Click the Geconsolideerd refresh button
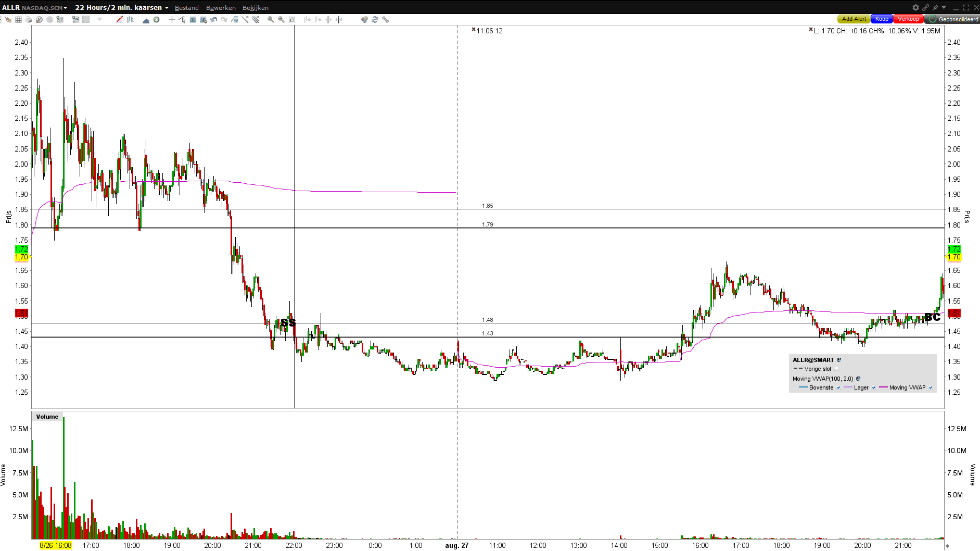 click(953, 19)
